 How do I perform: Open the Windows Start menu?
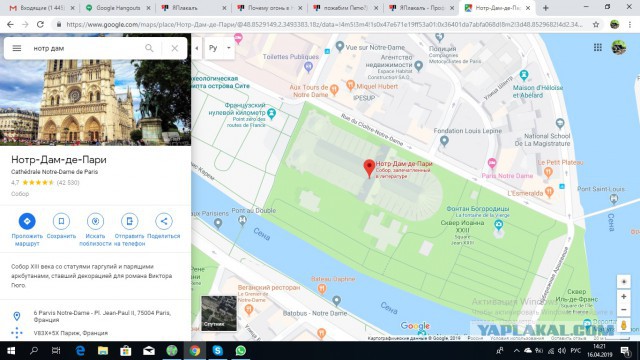(x=11, y=351)
